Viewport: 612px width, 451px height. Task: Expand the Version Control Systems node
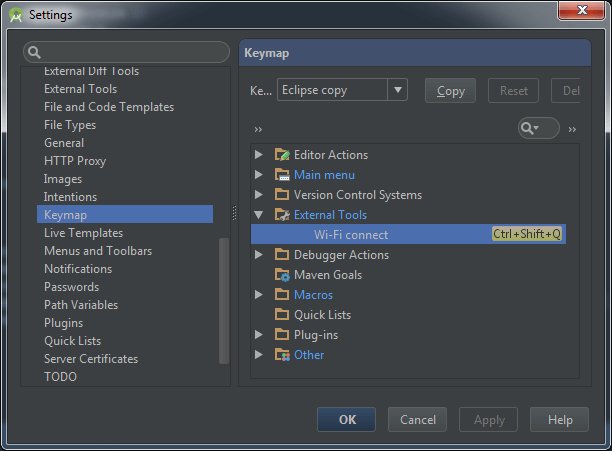click(x=258, y=194)
